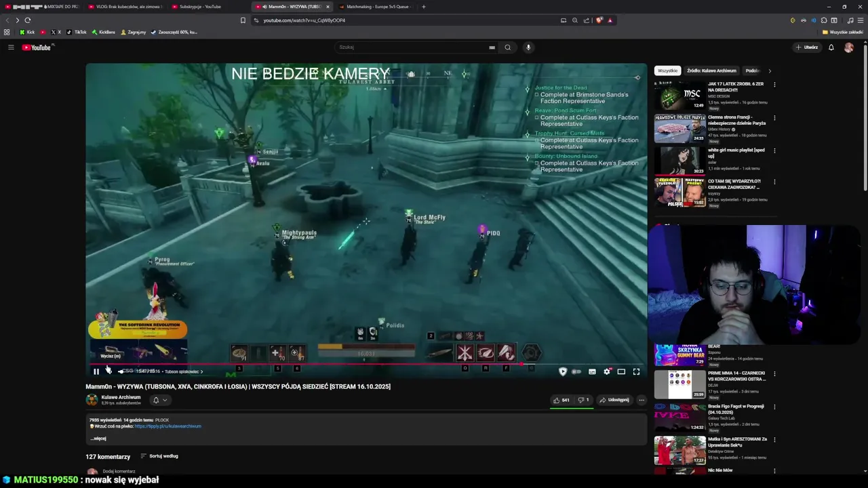Open account avatar menu
This screenshot has width=868, height=488.
pos(849,47)
